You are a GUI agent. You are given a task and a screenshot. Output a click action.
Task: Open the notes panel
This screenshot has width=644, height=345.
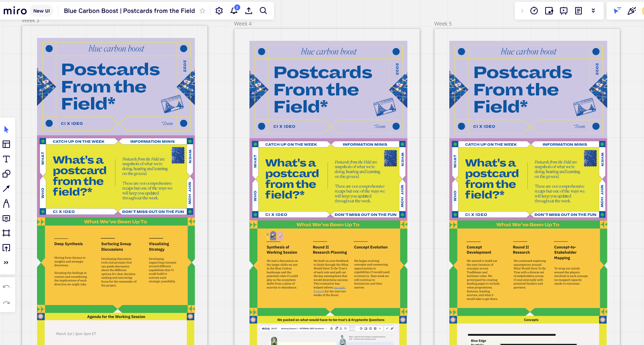578,11
